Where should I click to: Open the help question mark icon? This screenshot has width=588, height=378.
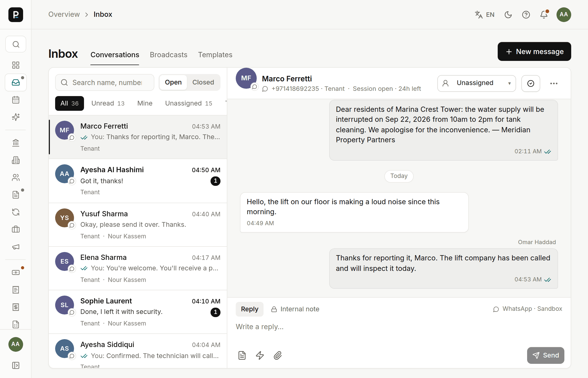(526, 15)
